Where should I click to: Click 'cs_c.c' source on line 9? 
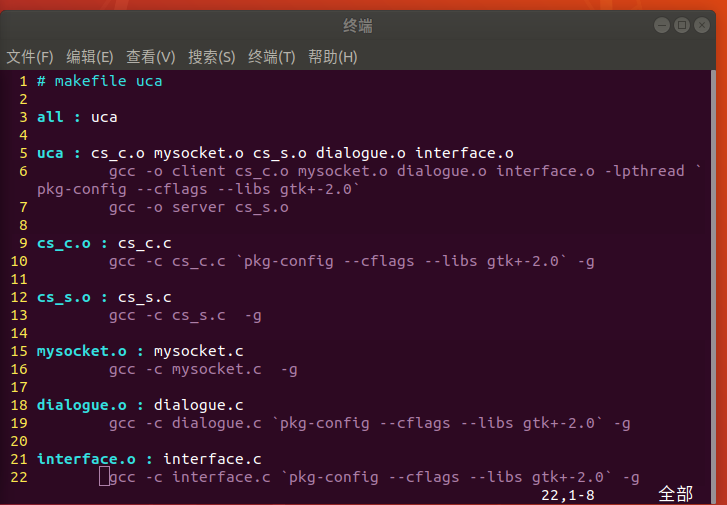tap(145, 243)
